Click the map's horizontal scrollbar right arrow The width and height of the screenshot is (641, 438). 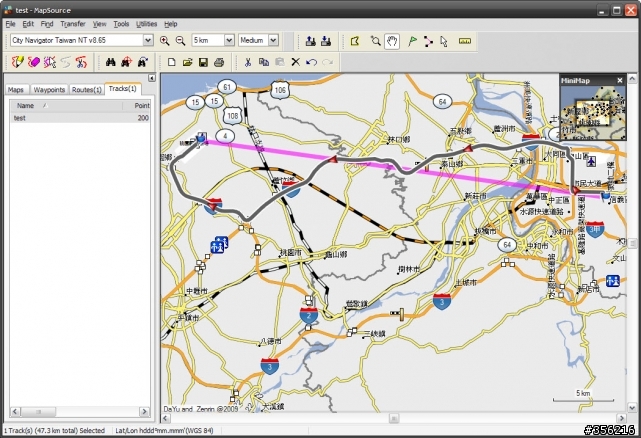621,418
